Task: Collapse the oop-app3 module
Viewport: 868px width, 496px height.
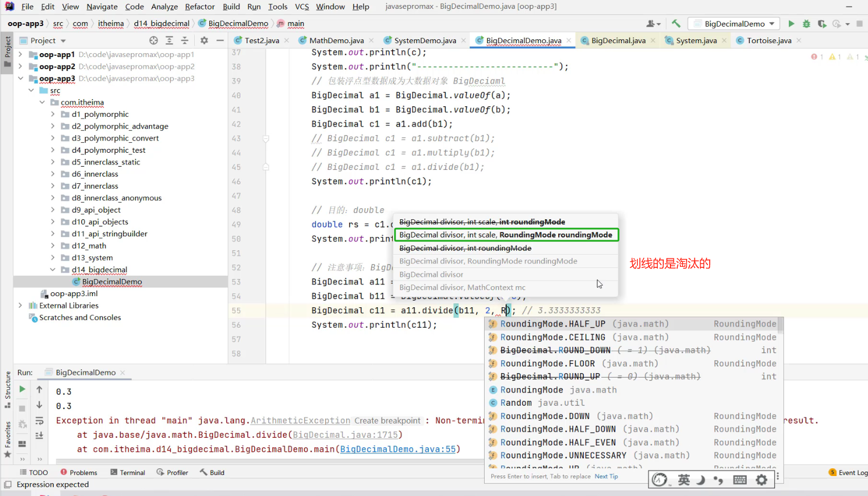Action: pos(20,78)
